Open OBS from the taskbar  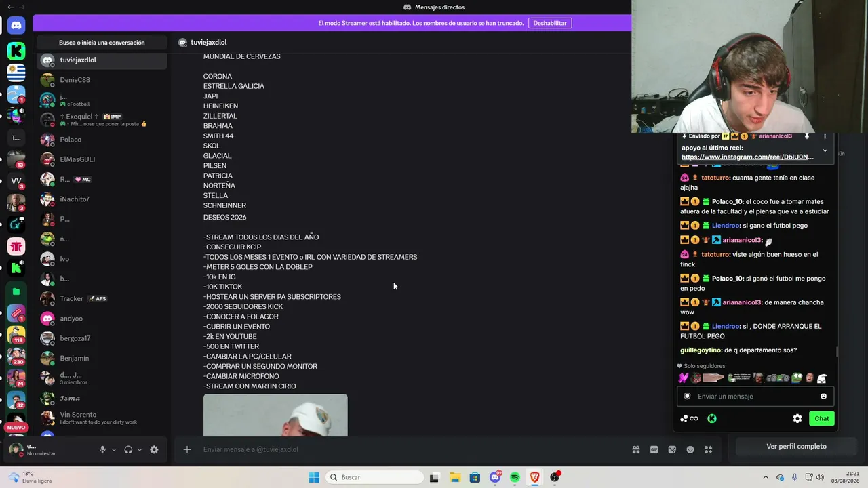[555, 477]
